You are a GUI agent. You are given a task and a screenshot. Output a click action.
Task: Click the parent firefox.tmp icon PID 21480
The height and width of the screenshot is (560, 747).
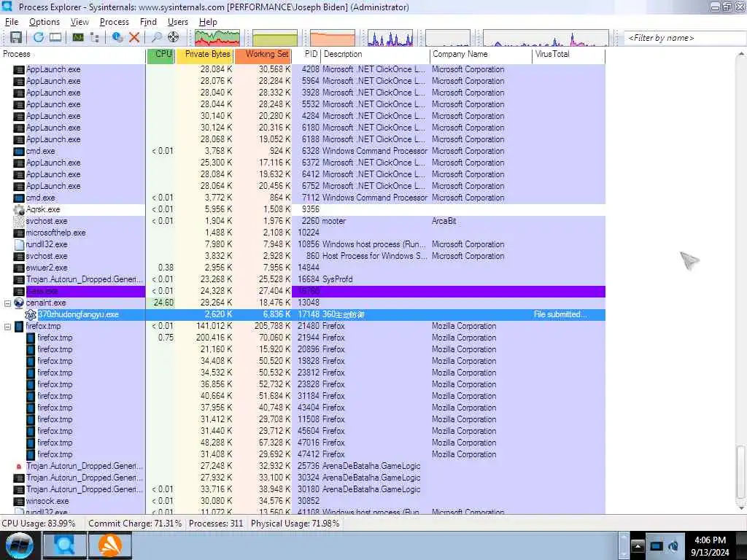[x=18, y=326]
